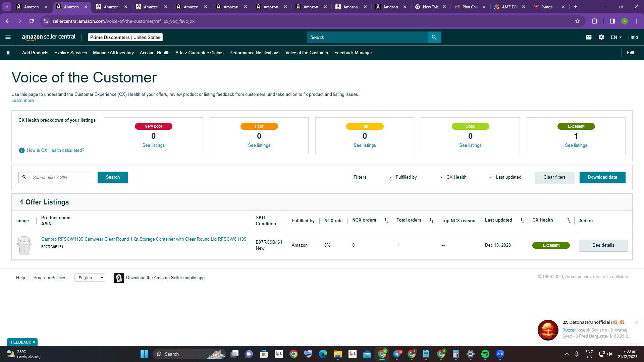Open Account Health page

click(x=155, y=53)
